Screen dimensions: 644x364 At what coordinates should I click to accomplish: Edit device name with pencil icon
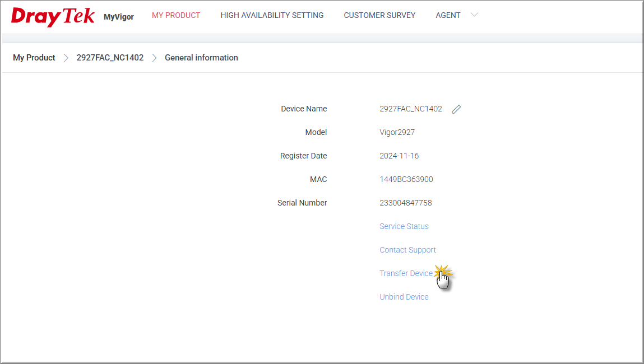tap(456, 109)
